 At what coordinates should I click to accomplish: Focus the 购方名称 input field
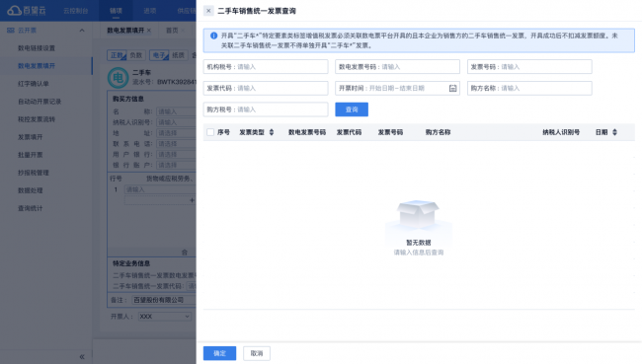coord(529,88)
